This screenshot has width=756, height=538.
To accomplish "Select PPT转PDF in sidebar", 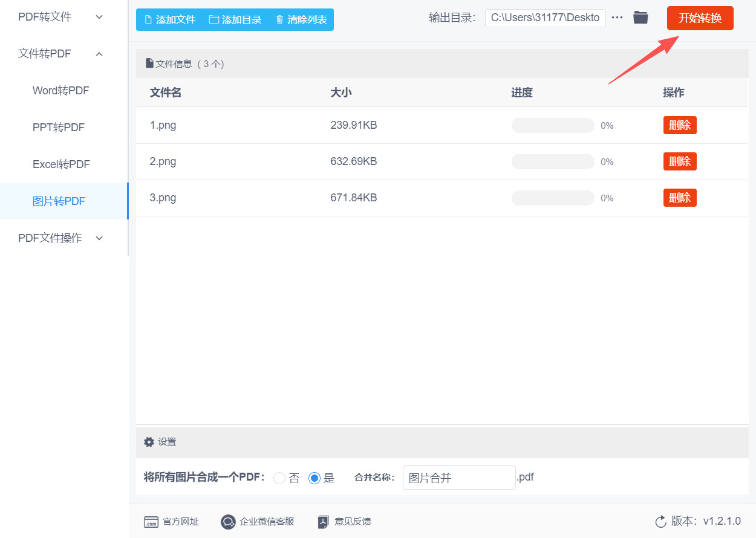I will coord(59,128).
